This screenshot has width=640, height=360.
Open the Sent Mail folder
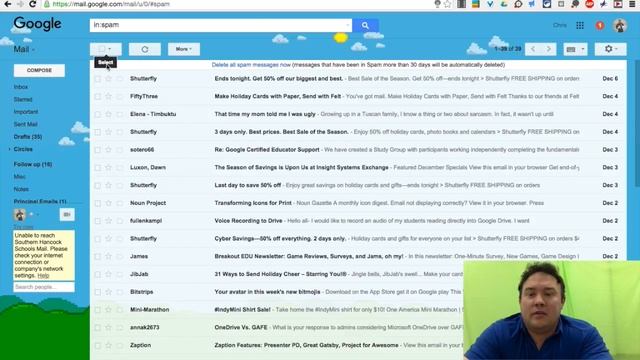[25, 124]
